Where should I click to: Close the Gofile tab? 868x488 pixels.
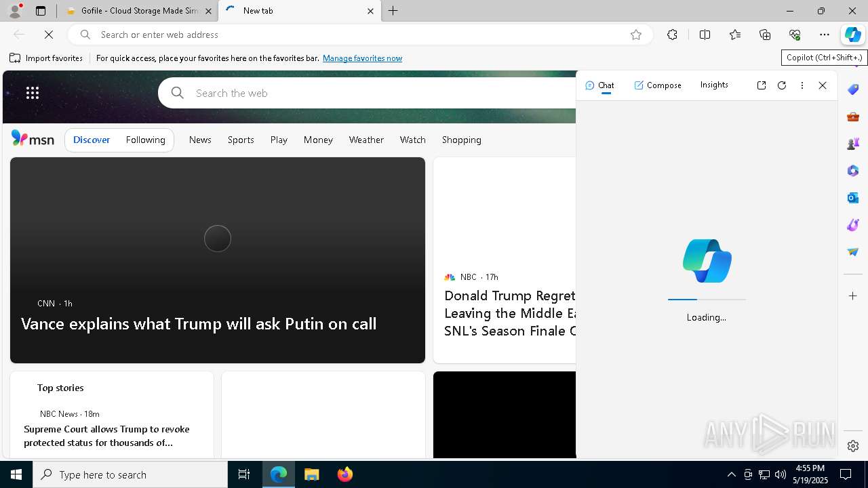tap(208, 11)
